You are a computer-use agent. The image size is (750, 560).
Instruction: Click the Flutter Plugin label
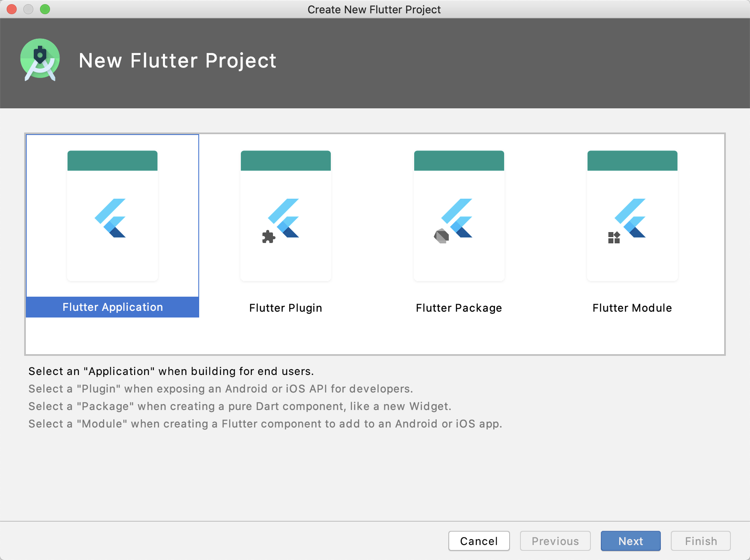[x=286, y=308]
